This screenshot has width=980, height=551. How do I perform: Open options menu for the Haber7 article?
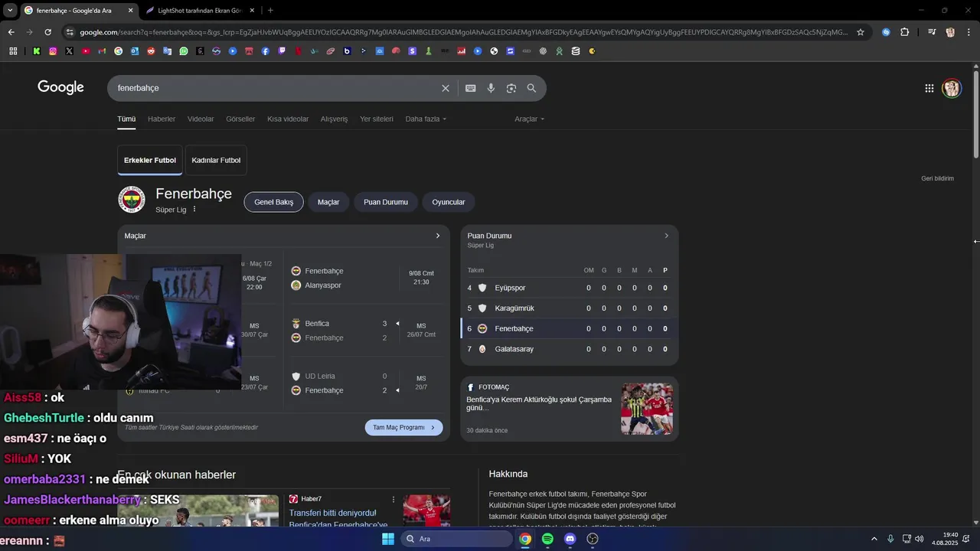click(394, 499)
